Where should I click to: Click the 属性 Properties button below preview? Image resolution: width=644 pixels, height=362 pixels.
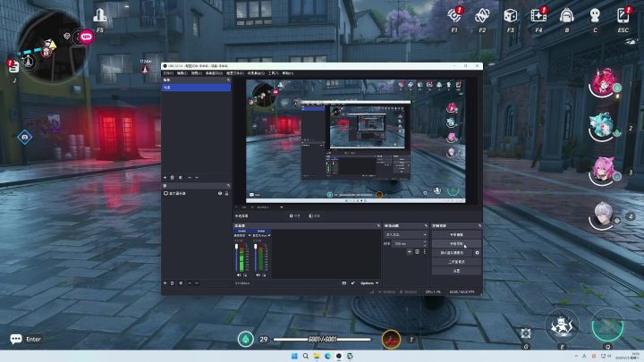[x=294, y=215]
